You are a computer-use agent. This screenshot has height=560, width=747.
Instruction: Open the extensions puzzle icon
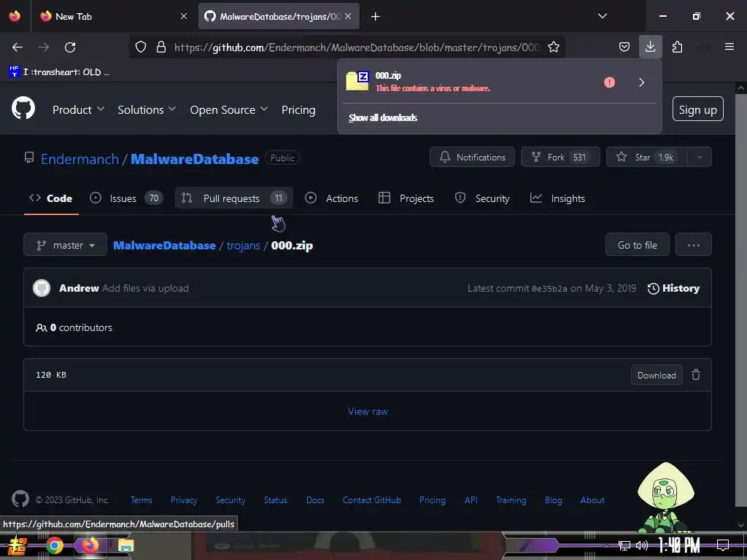pyautogui.click(x=677, y=47)
